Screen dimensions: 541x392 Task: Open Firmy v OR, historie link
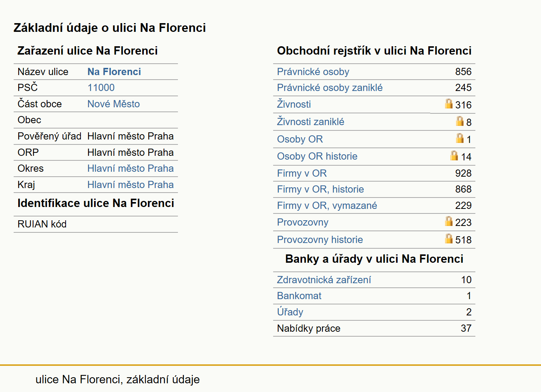tap(321, 189)
